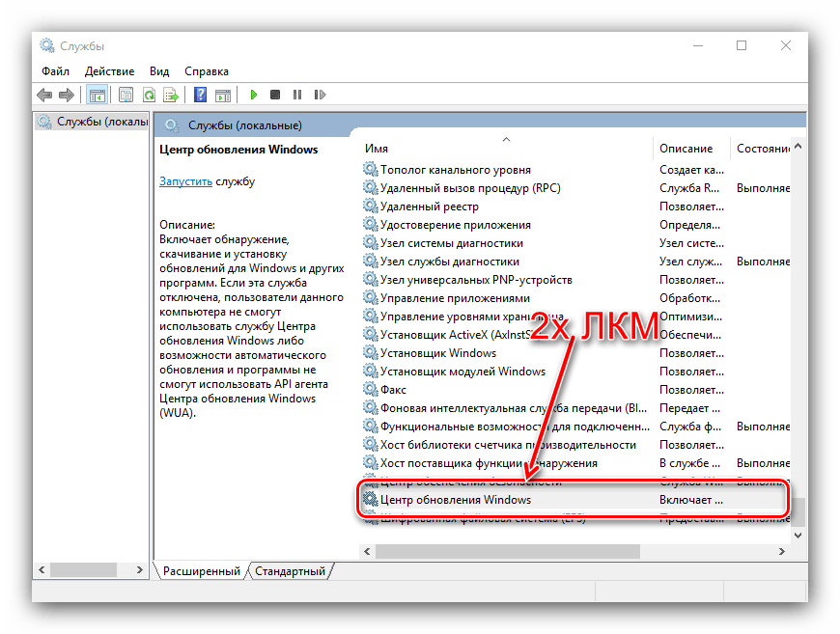
Task: Click the Stop service toolbar icon
Action: (x=275, y=95)
